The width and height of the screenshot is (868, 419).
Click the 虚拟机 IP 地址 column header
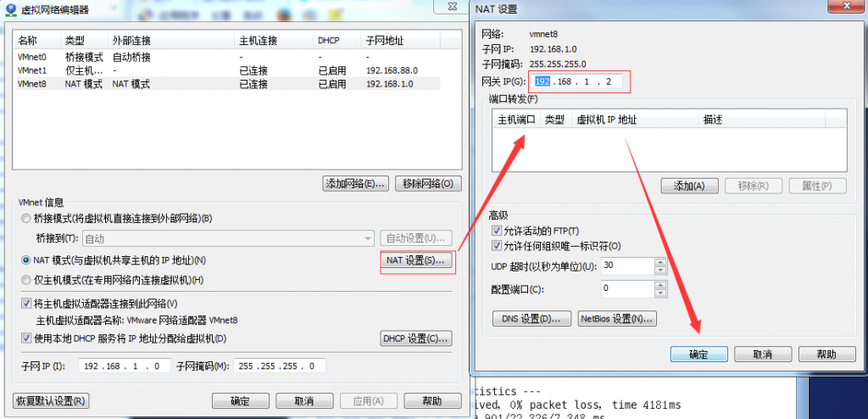click(635, 120)
